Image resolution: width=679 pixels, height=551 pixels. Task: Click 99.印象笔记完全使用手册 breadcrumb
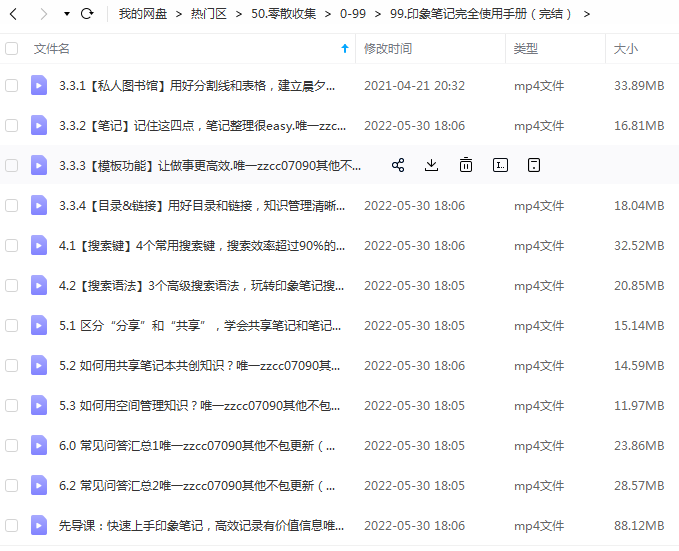tap(481, 14)
